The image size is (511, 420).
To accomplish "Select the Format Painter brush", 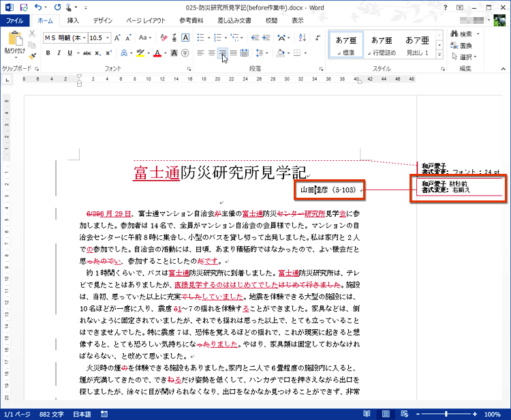I will pos(31,57).
